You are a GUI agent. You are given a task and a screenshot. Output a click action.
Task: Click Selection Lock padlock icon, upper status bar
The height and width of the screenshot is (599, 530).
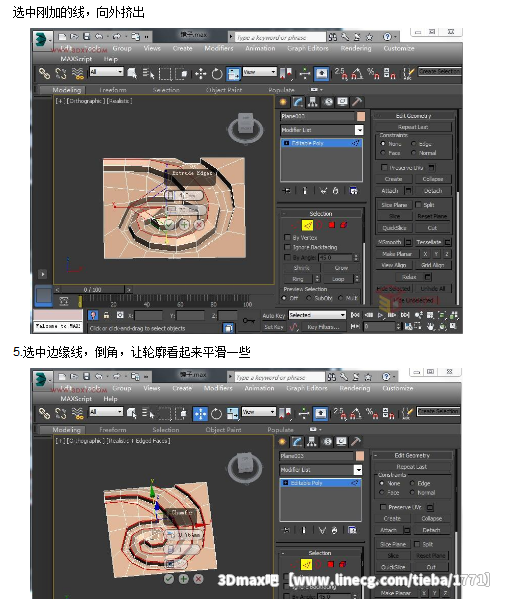pyautogui.click(x=107, y=315)
